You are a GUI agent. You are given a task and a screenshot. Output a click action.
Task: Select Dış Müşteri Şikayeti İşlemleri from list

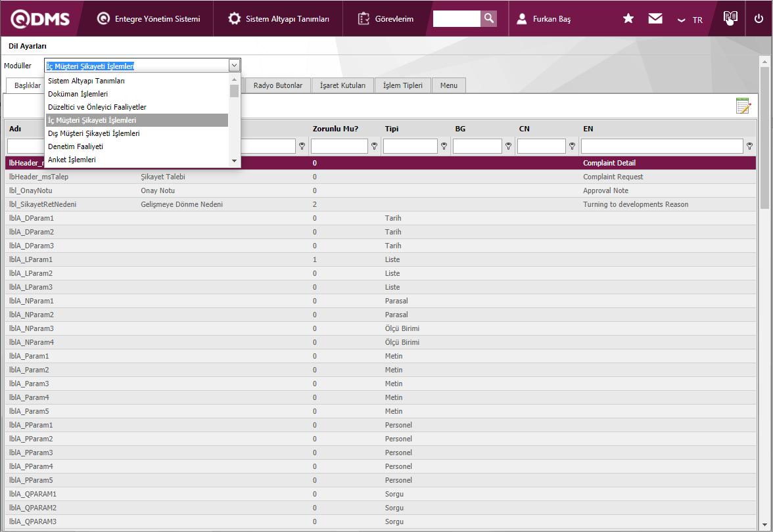pyautogui.click(x=93, y=133)
